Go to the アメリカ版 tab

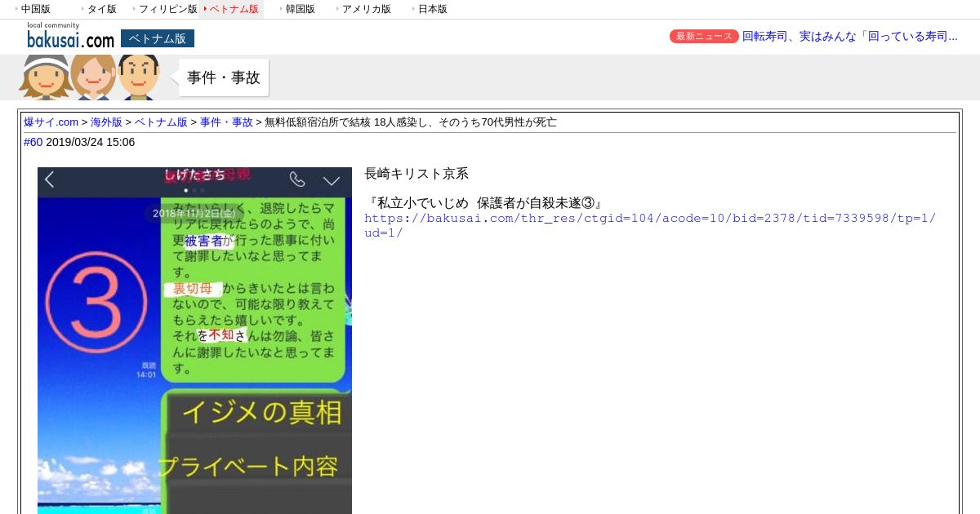(366, 9)
